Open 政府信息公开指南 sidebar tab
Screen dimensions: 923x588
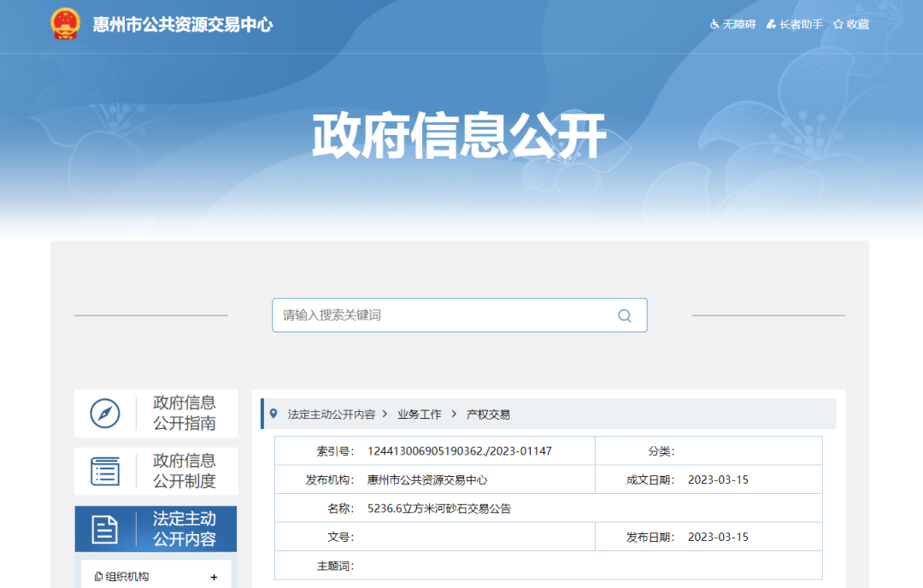184,414
